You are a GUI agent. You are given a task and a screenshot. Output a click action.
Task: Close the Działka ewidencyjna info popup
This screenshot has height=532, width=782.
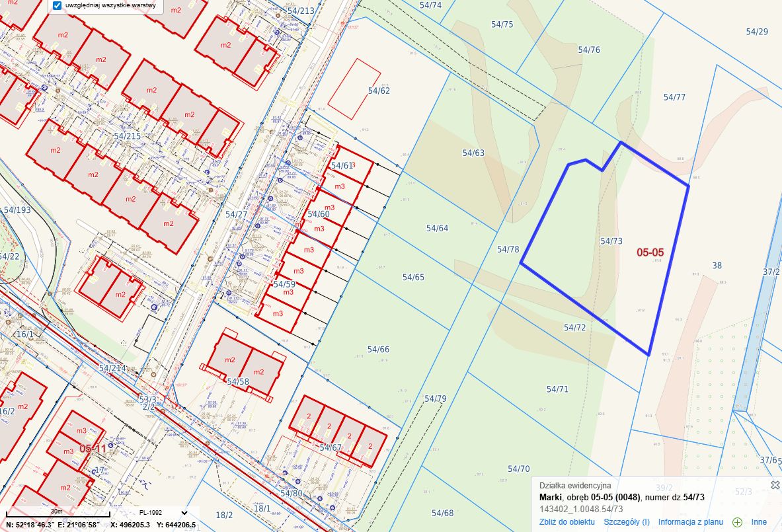tap(775, 484)
